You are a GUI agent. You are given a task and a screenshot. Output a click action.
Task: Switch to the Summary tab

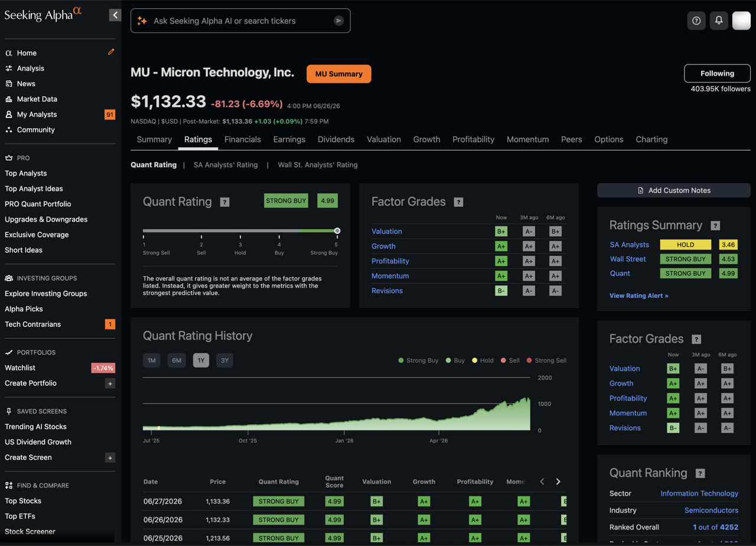[154, 139]
